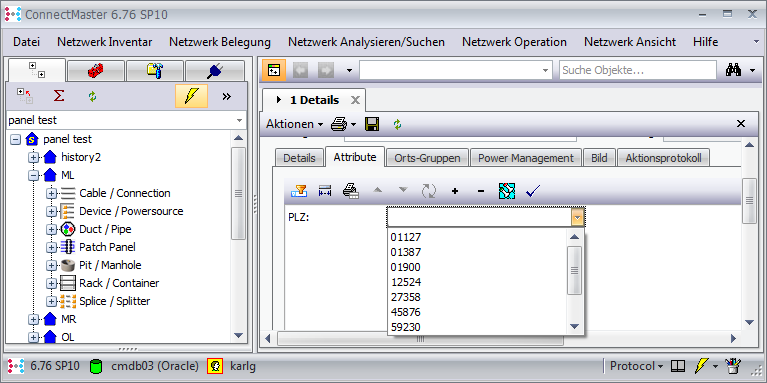The width and height of the screenshot is (767, 383).
Task: Open the Netzwerk Analysieren/Suchen menu
Action: click(366, 42)
